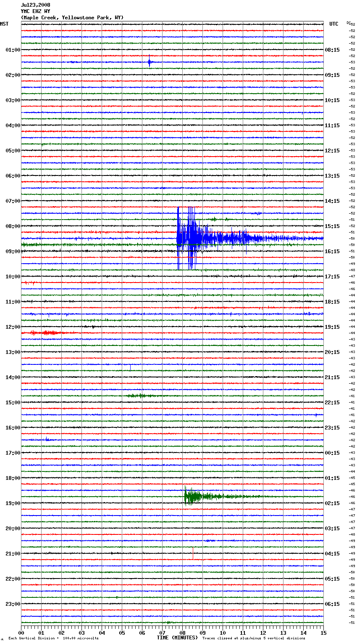The height and width of the screenshot is (644, 357).
Task: Select the 05:00 MST time label
Action: click(13, 151)
